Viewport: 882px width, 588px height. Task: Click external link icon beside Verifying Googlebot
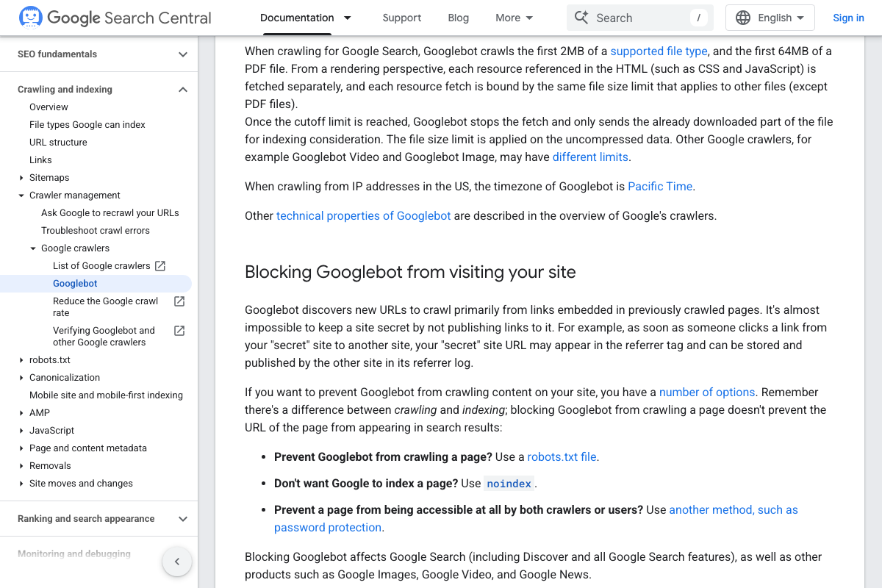179,331
